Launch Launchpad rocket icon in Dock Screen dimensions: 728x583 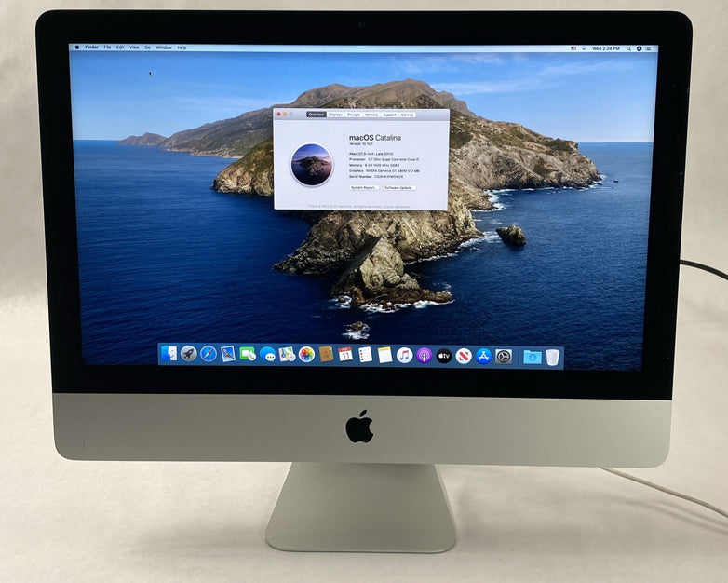188,354
